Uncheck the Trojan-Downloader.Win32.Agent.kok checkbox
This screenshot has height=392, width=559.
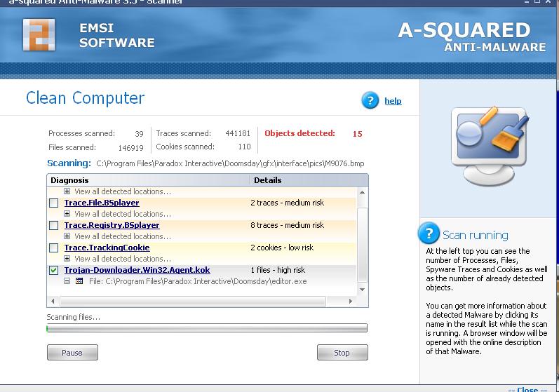(x=53, y=271)
